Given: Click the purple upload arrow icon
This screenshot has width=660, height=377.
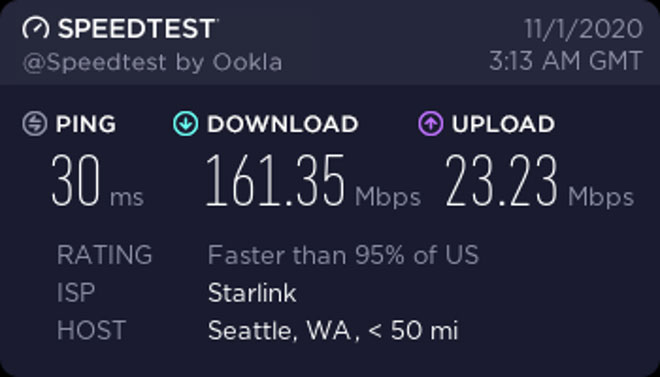Looking at the screenshot, I should pos(431,124).
